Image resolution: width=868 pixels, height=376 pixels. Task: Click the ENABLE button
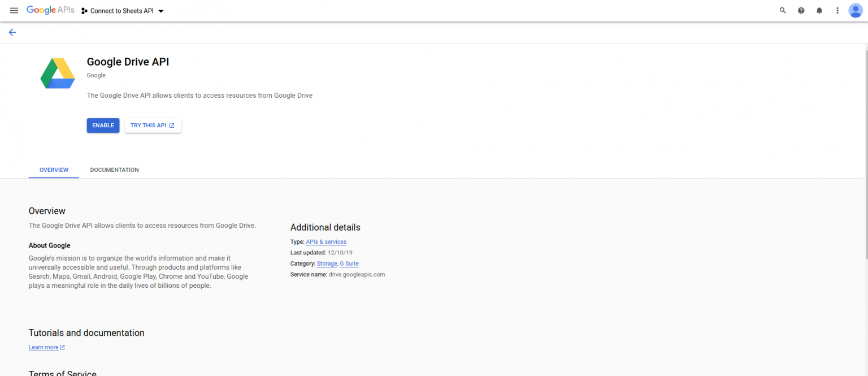coord(103,125)
